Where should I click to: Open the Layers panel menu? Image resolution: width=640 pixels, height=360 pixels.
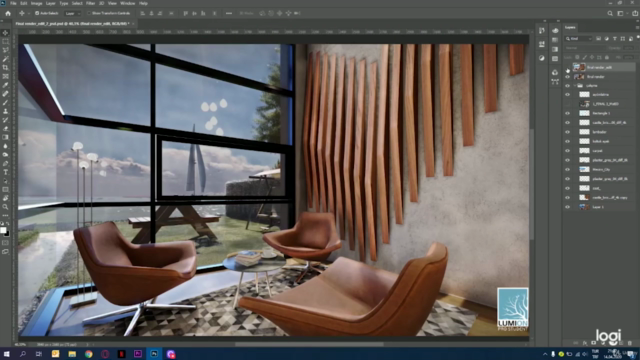pos(637,27)
